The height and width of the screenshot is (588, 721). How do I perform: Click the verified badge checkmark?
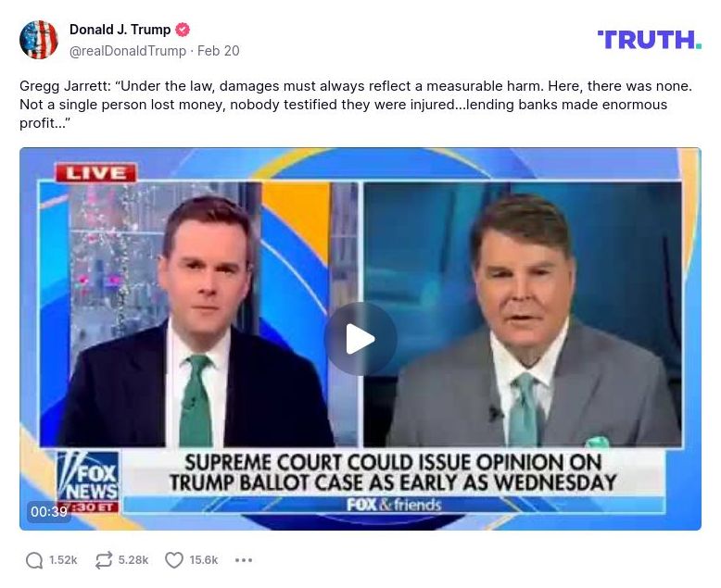pyautogui.click(x=183, y=30)
